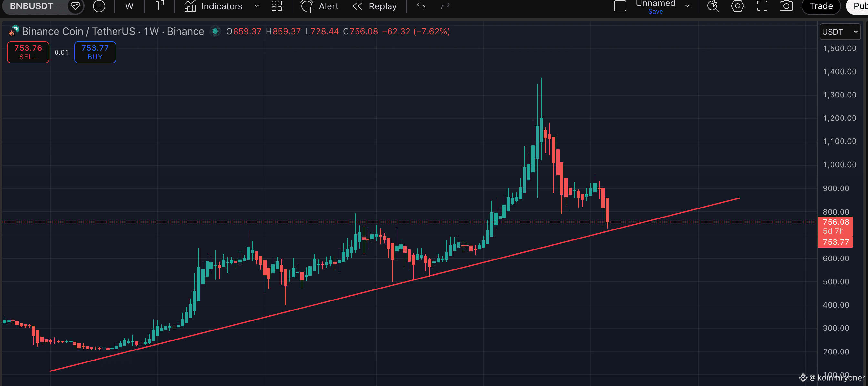The image size is (868, 386).
Task: Click the BNBUSDT symbol search field
Action: pyautogui.click(x=32, y=6)
